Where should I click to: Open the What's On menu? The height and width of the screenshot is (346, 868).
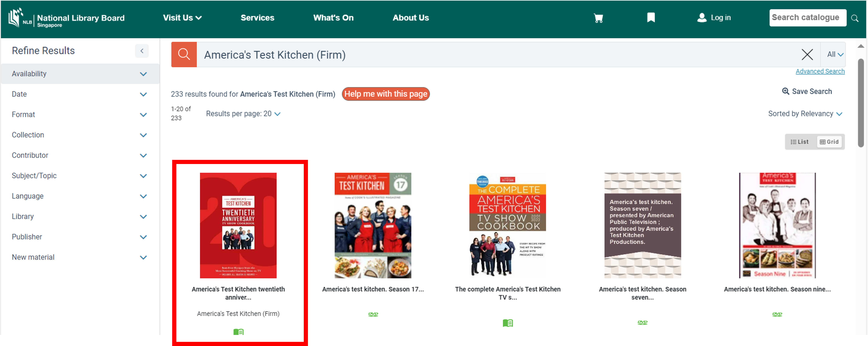click(x=333, y=18)
